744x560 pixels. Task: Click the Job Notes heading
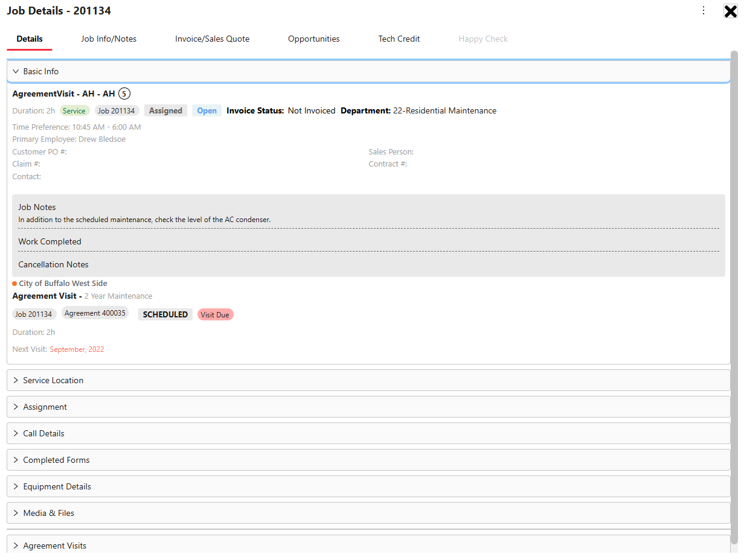pyautogui.click(x=37, y=207)
